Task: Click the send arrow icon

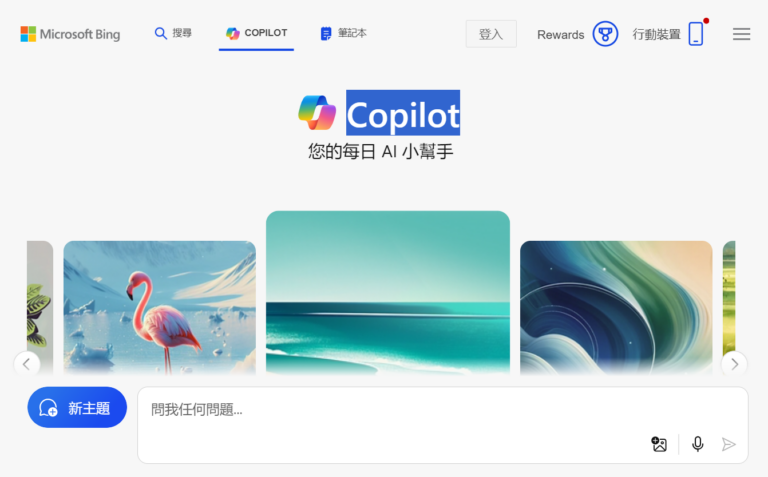Action: 728,444
